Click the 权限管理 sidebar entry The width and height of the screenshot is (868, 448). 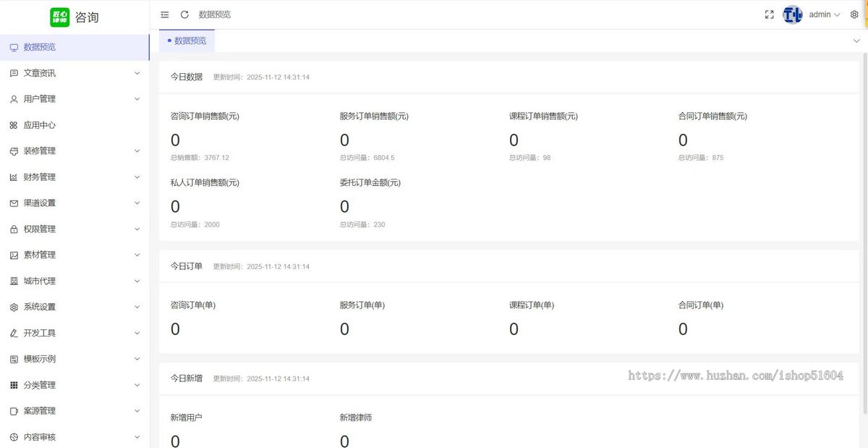click(40, 228)
